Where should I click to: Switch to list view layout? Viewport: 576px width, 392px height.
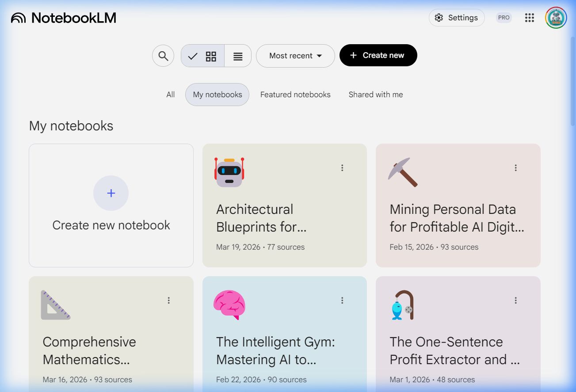pyautogui.click(x=238, y=56)
